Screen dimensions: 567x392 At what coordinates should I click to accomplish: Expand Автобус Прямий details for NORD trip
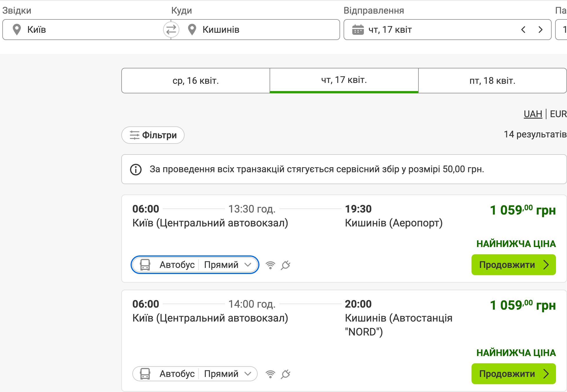pyautogui.click(x=195, y=374)
